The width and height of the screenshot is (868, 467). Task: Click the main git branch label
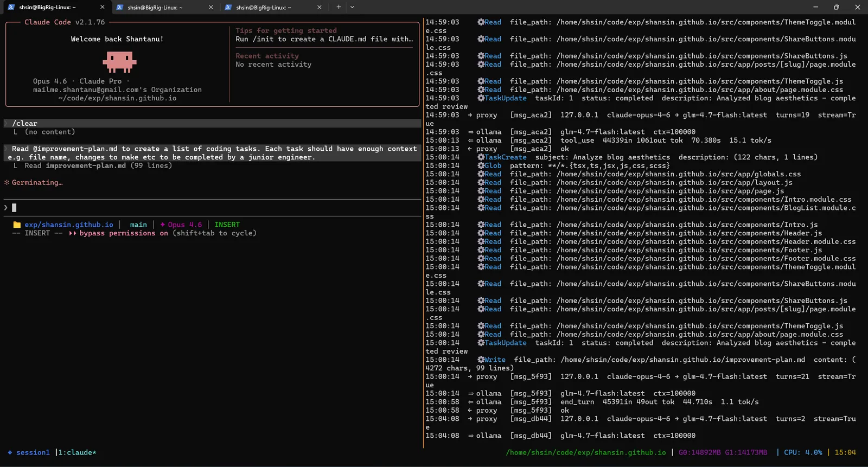pos(138,225)
